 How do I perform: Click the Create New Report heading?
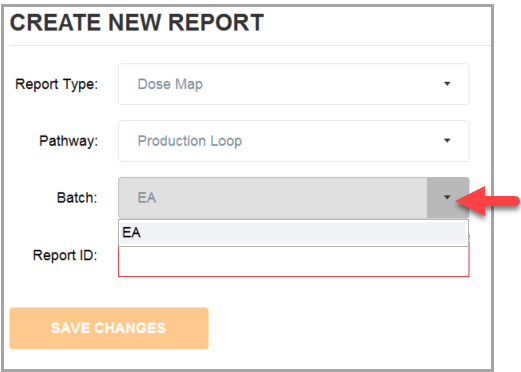(137, 23)
